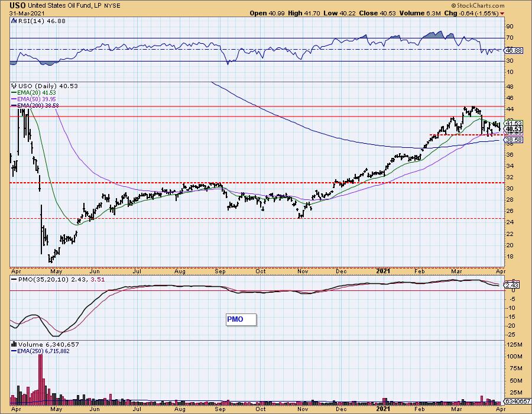The height and width of the screenshot is (414, 532).
Task: Click the 46.88 RSI value tag on the right axis
Action: tap(514, 50)
